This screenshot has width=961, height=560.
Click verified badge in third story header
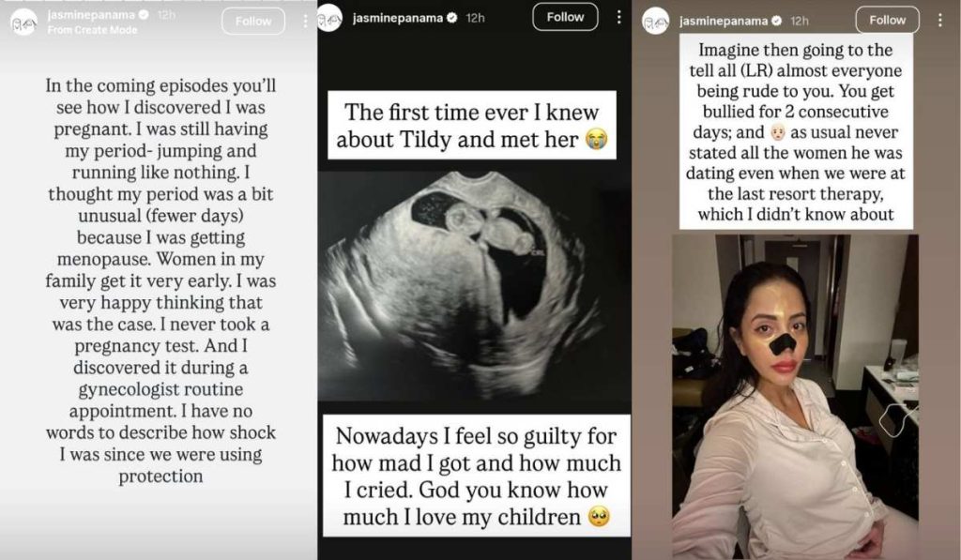pyautogui.click(x=776, y=21)
